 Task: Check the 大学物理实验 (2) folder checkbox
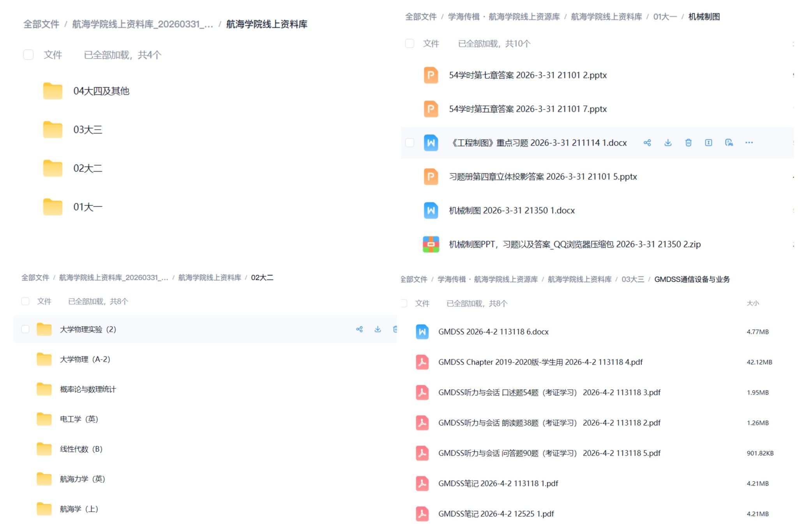pyautogui.click(x=25, y=329)
